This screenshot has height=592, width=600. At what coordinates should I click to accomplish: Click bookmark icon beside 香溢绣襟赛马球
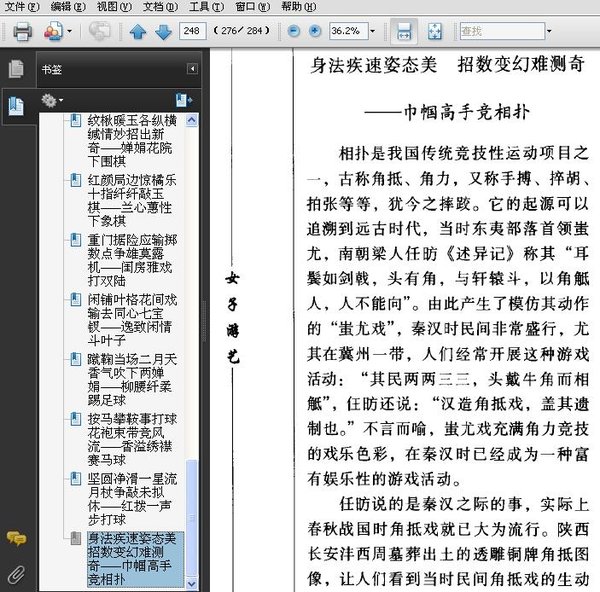[76, 419]
